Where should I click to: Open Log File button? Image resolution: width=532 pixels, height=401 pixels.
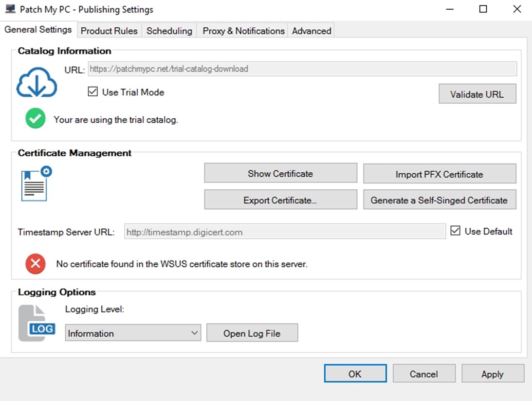[x=252, y=333]
